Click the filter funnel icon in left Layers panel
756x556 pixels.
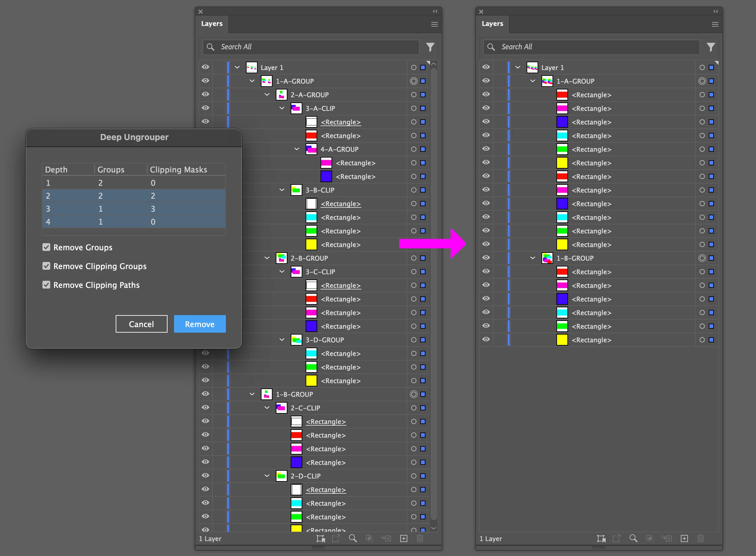pos(430,47)
